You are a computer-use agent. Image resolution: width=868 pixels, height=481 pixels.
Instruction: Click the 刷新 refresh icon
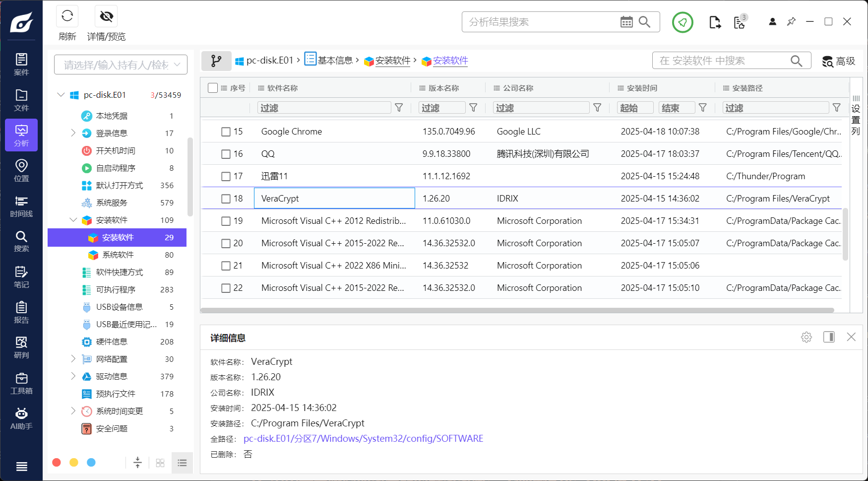click(67, 16)
